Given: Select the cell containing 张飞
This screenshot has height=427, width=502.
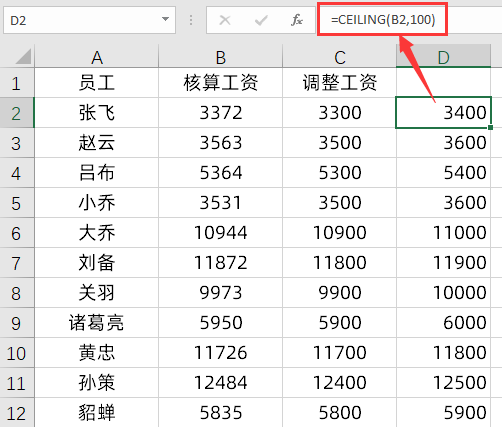Looking at the screenshot, I should click(x=97, y=113).
